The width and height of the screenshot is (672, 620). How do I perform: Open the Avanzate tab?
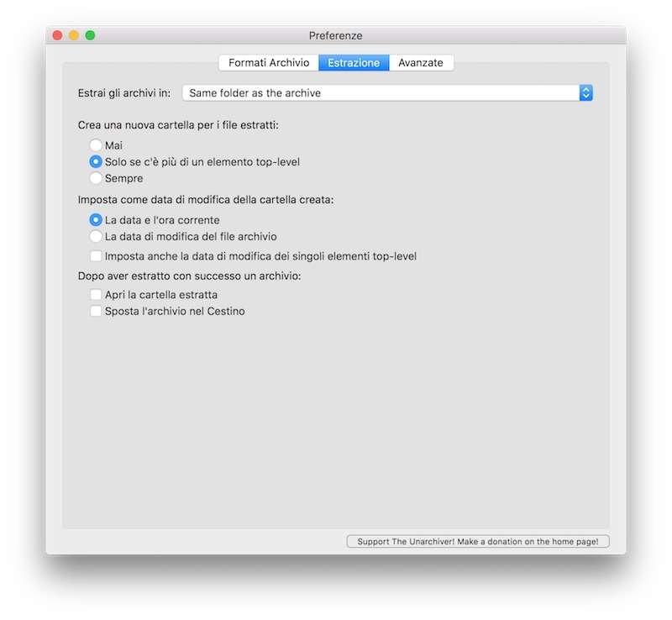[x=421, y=63]
